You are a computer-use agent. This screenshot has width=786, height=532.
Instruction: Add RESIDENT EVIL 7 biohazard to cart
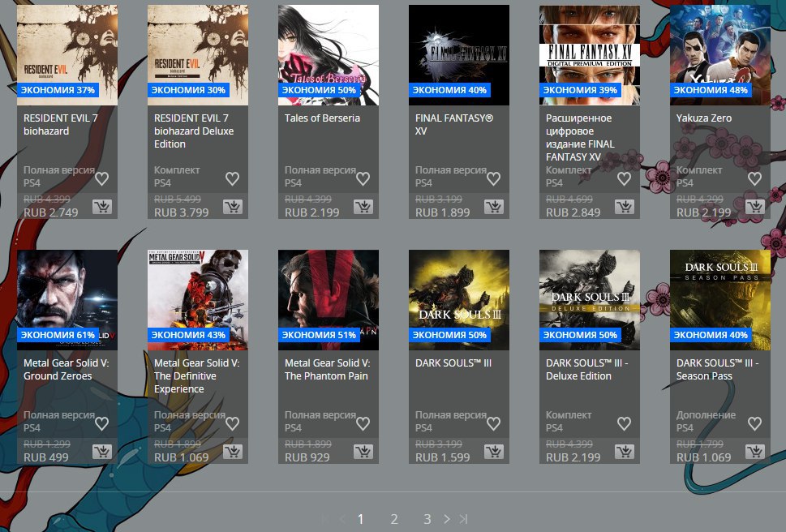click(x=102, y=206)
